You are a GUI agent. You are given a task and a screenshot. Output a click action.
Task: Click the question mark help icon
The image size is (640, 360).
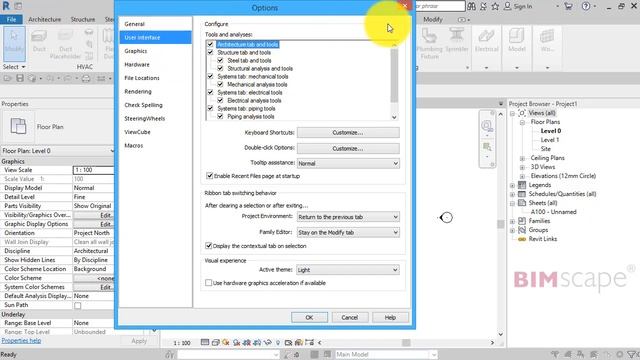pyautogui.click(x=586, y=6)
